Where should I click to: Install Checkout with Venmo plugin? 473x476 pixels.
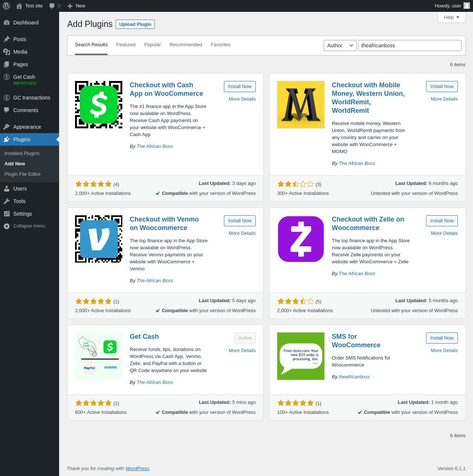pyautogui.click(x=240, y=221)
